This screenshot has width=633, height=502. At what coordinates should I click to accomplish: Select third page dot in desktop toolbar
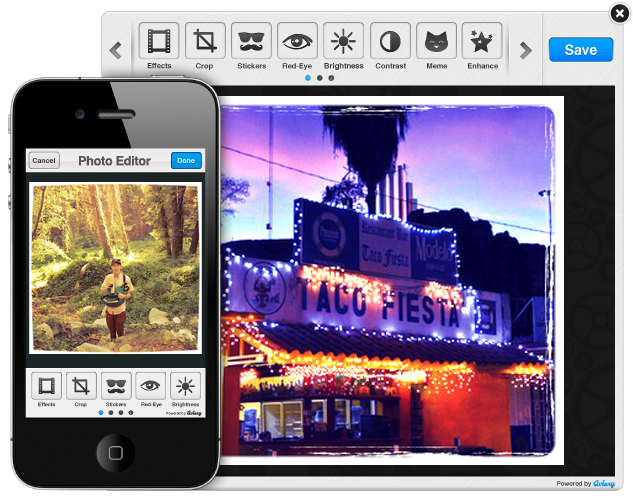(x=331, y=78)
